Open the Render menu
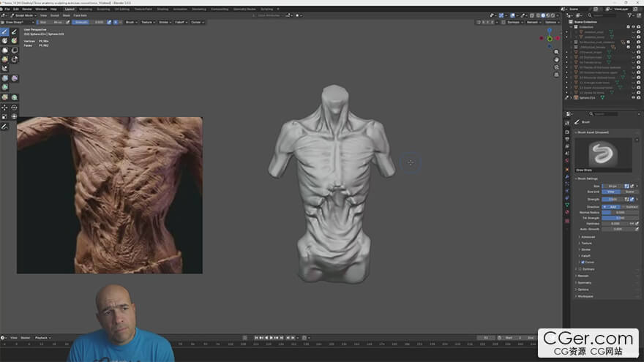Screen dimensions: 644x362 (x=27, y=9)
